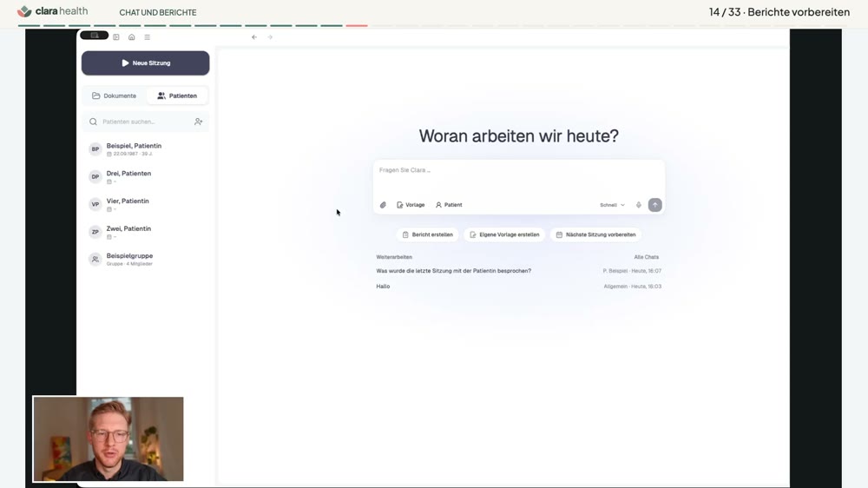Select the Beispielgruppe group entry
This screenshot has height=488, width=868.
[146, 260]
